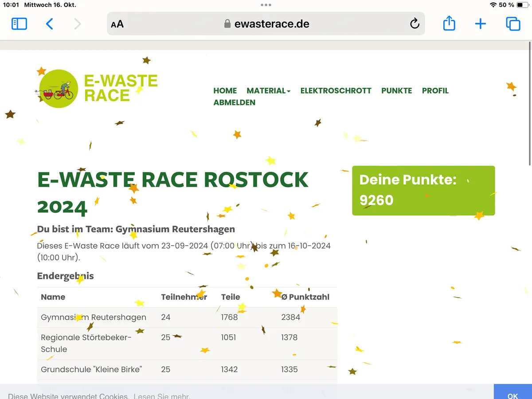This screenshot has height=399, width=532.
Task: Click the score 2384 in the table
Action: tap(291, 317)
